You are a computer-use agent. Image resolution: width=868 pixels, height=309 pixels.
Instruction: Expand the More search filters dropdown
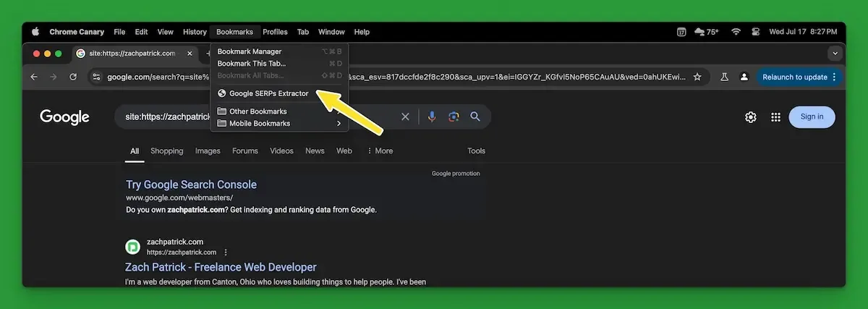(x=380, y=151)
